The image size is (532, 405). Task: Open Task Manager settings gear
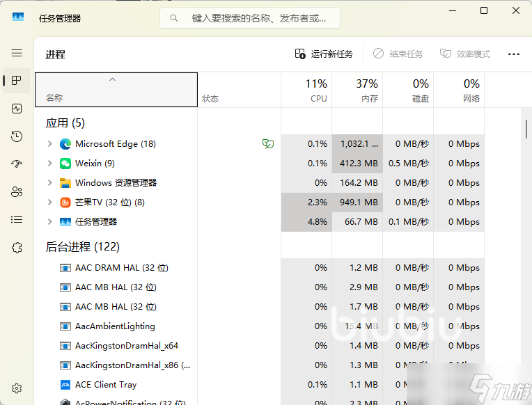[17, 388]
